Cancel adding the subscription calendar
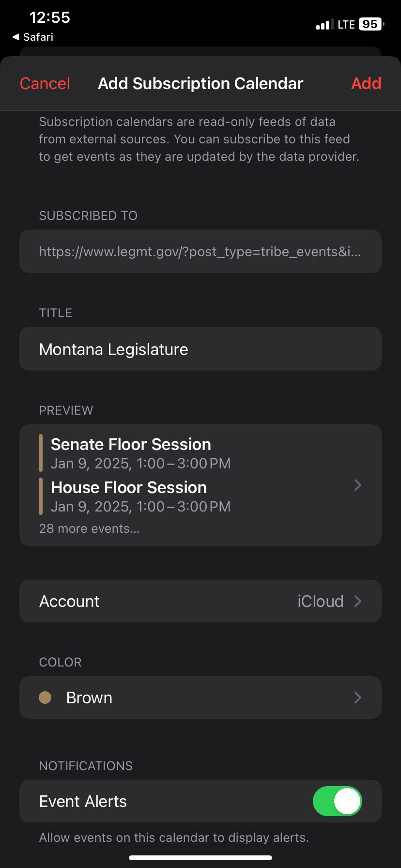 (45, 83)
